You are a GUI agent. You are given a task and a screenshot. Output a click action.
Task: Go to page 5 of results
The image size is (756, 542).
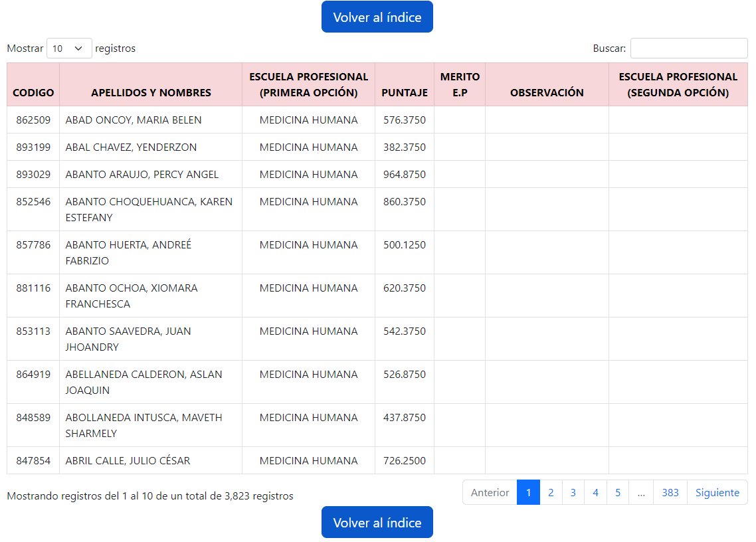(617, 493)
